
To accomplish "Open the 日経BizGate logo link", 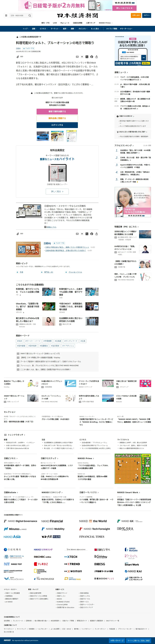I will (x=131, y=550).
